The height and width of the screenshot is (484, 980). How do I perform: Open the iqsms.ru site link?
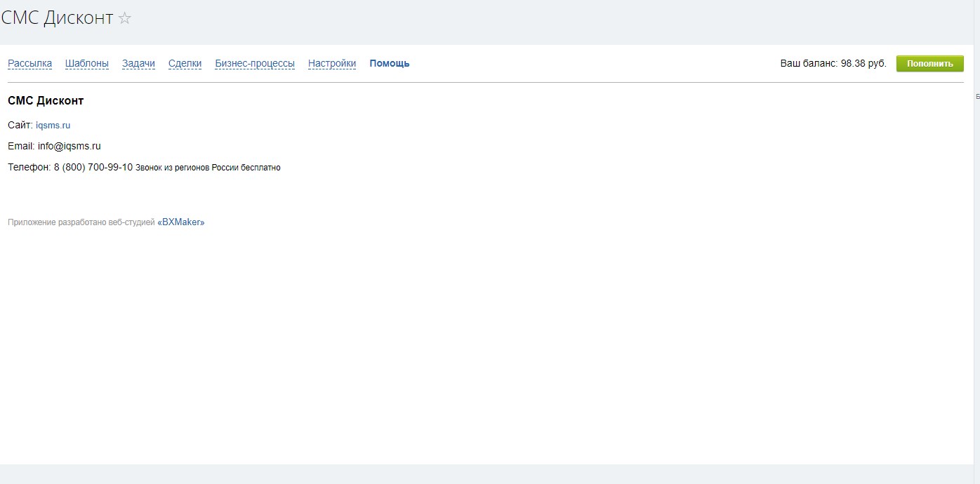[53, 126]
